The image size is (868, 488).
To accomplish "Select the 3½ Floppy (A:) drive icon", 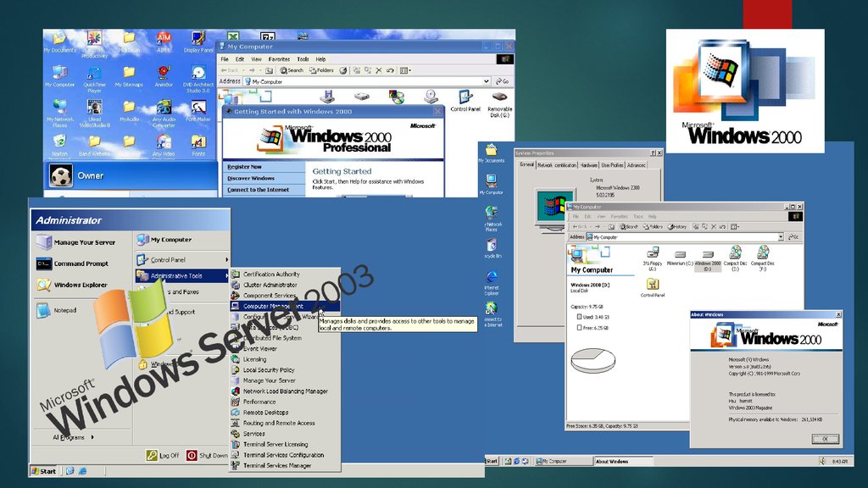I will pos(653,258).
